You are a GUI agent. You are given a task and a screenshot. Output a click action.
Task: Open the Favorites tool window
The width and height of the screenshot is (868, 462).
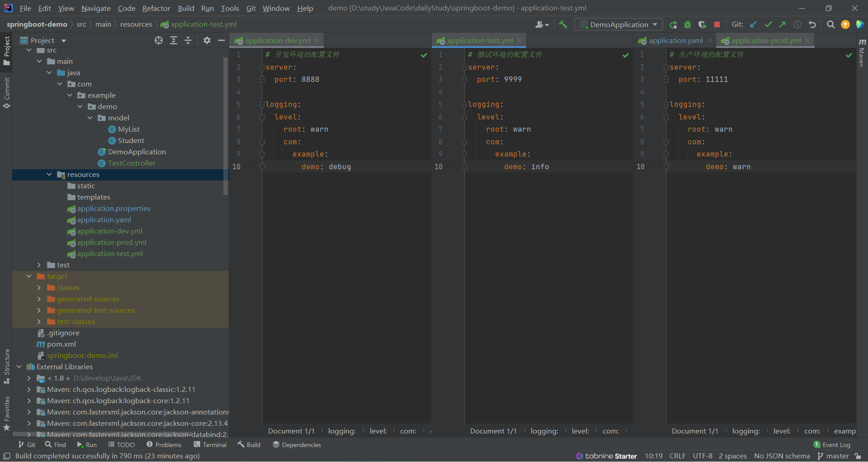[6, 413]
